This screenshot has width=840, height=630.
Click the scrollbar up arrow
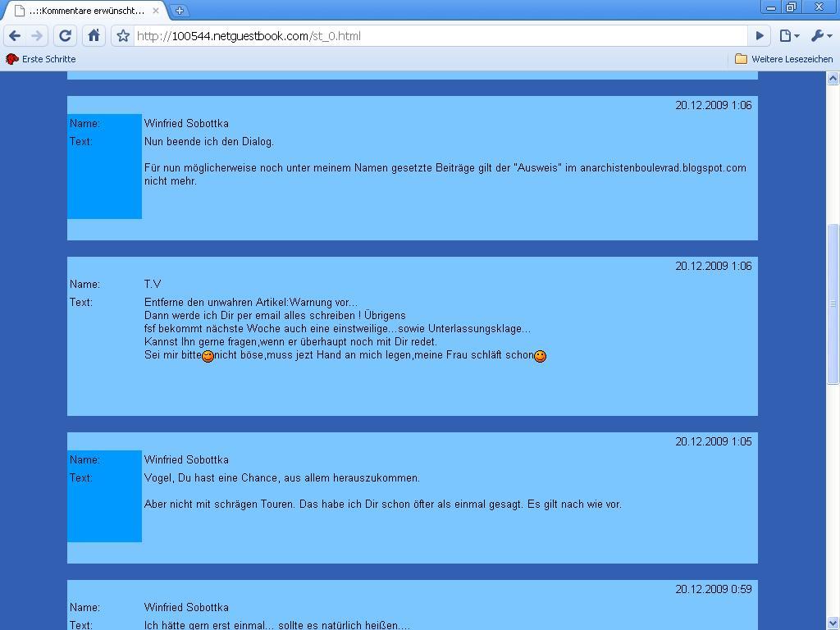tap(833, 78)
